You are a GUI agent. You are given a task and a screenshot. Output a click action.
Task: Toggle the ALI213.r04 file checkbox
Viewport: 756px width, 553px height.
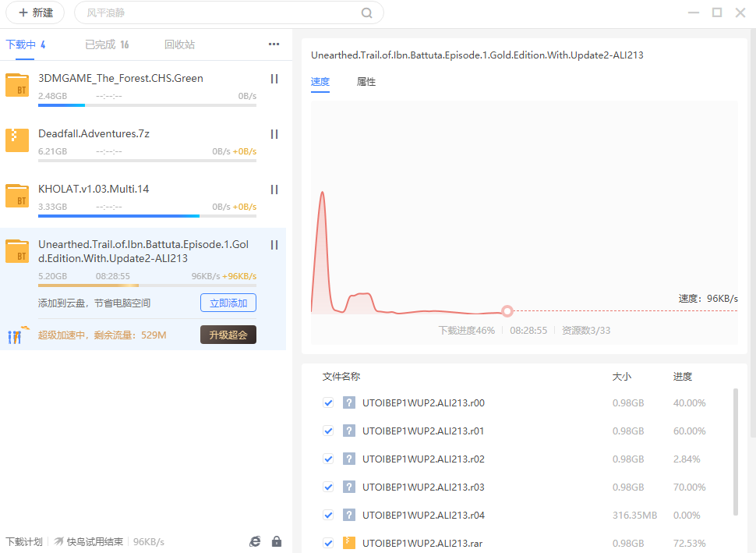[x=328, y=516]
